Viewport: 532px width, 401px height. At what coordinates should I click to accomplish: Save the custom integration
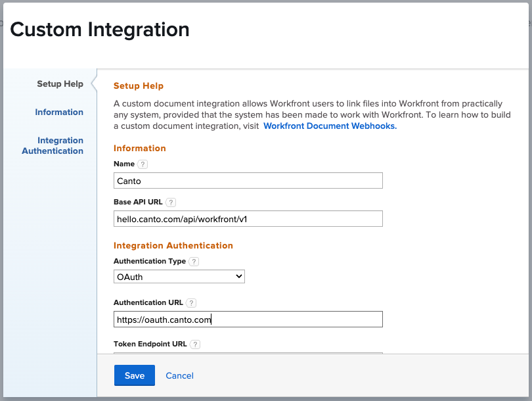point(135,375)
